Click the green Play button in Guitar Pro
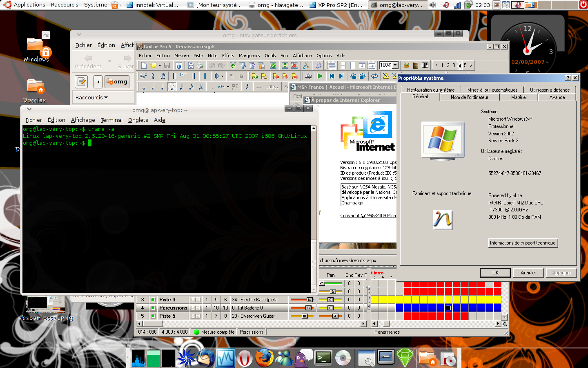 point(320,76)
